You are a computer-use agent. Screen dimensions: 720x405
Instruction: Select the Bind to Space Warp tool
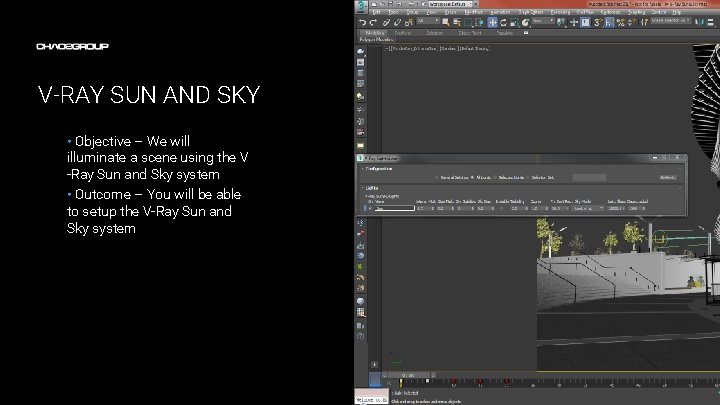click(408, 22)
